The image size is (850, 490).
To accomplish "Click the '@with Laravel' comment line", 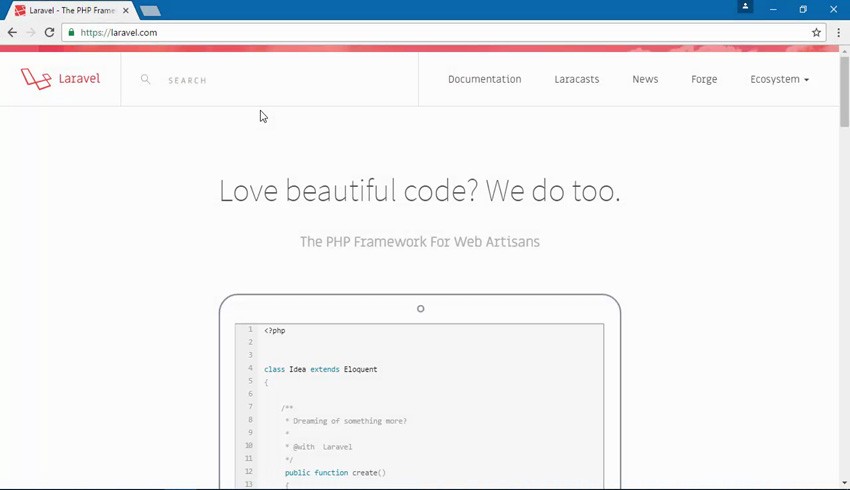I will pos(319,447).
